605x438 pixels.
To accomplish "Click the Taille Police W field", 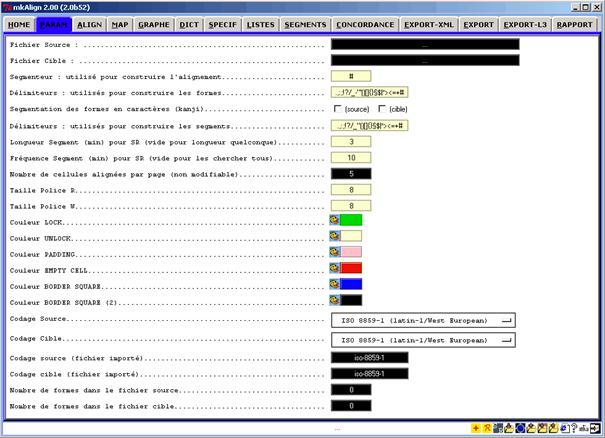I will click(x=351, y=206).
